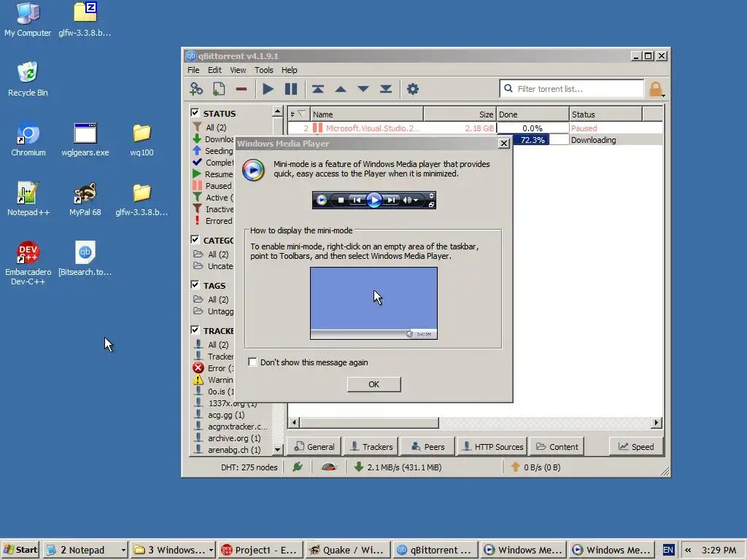Viewport: 747px width, 560px height.
Task: Expand the 2 Notepad taskbar group dropdown
Action: 123,550
